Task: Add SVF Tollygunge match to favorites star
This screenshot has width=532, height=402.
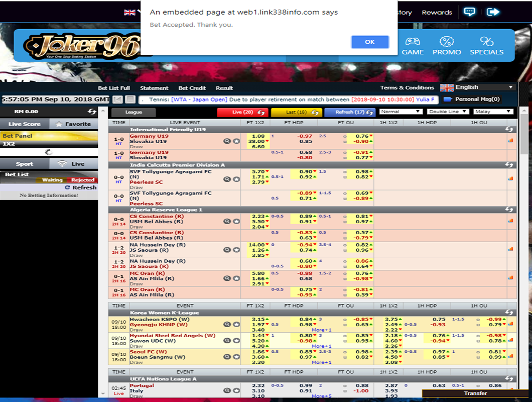Action: click(x=236, y=179)
